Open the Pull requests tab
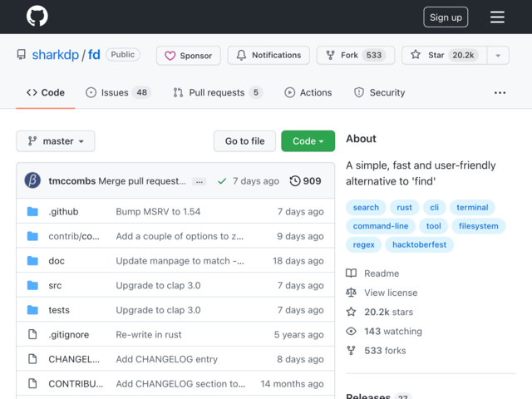The image size is (532, 399). point(218,92)
